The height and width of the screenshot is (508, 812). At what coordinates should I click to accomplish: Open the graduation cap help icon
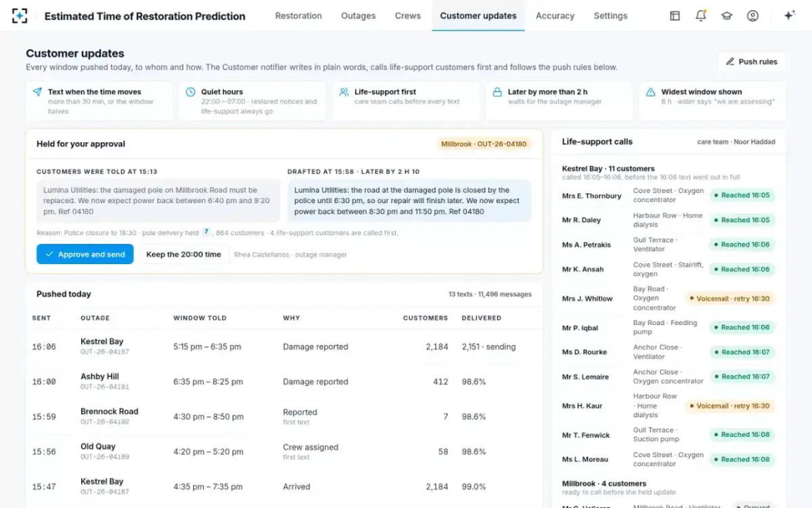pos(727,16)
